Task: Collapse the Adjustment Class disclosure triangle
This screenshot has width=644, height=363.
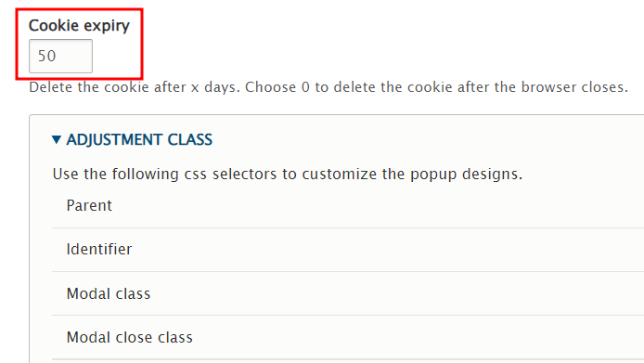Action: tap(57, 140)
